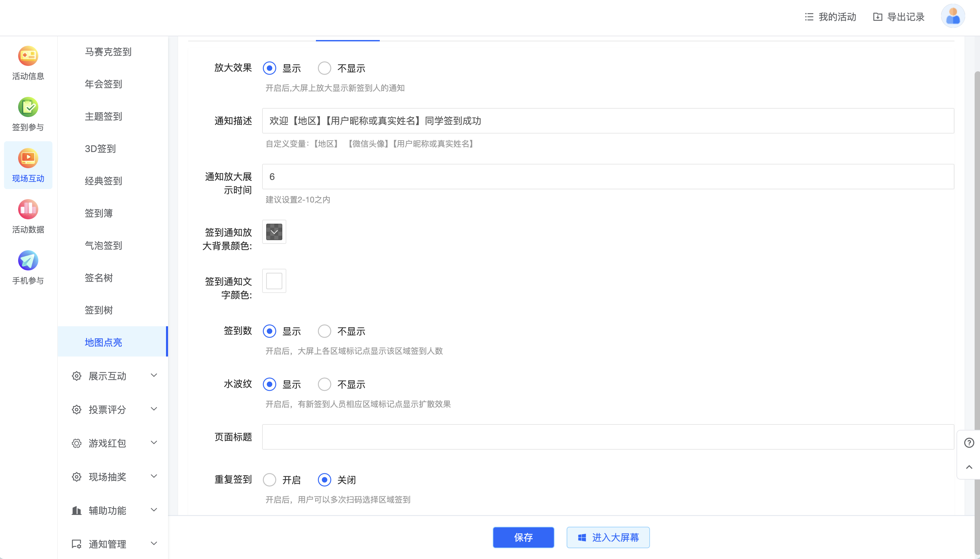The image size is (980, 559).
Task: Expand the 投票评分 menu chevron
Action: [154, 409]
